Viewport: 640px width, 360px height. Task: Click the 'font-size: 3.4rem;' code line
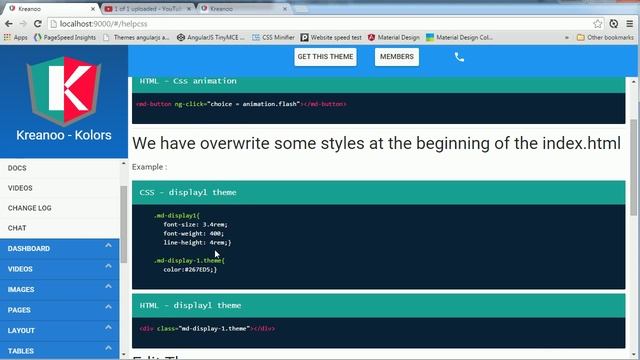[x=196, y=224]
